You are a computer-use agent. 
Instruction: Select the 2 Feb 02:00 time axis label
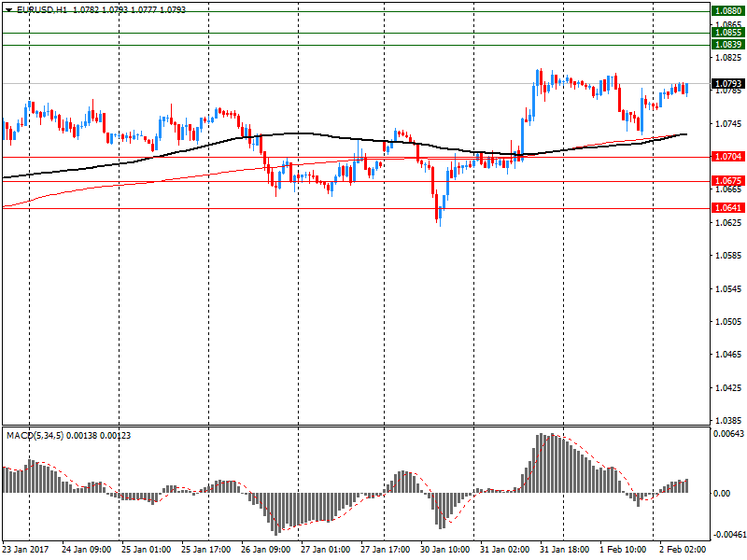click(x=683, y=550)
